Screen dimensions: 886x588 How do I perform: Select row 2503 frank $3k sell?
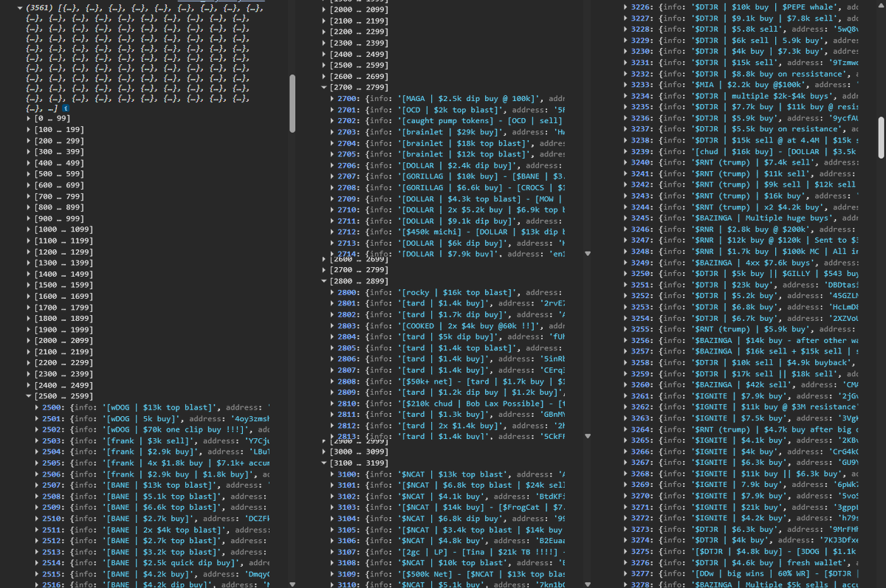[x=153, y=440]
